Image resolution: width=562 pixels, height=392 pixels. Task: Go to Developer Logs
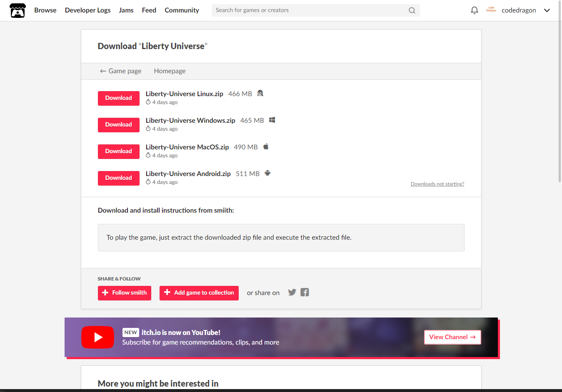(88, 10)
